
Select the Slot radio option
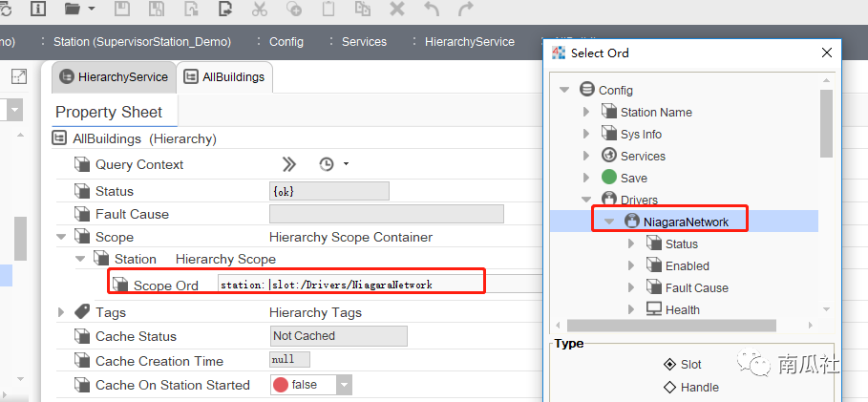669,365
